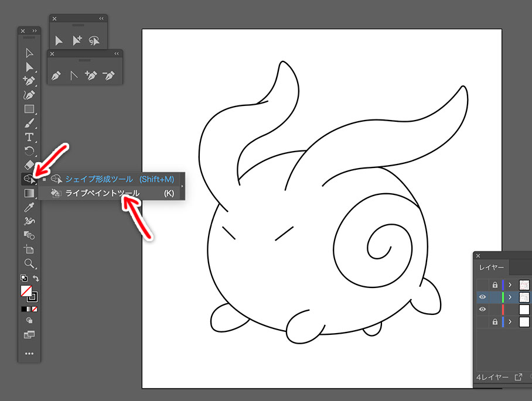The height and width of the screenshot is (401, 532).
Task: Select the Paintbrush tool
Action: point(29,123)
